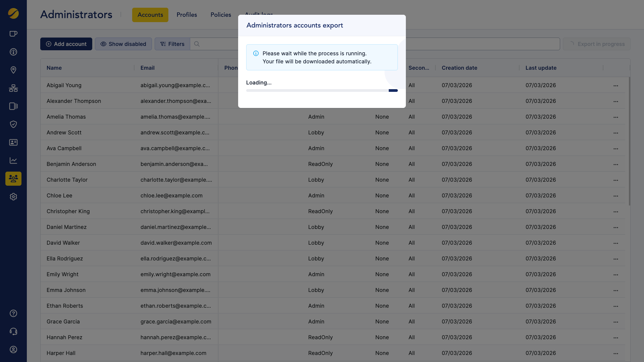
Task: Open the shield security icon in sidebar
Action: pos(13,124)
